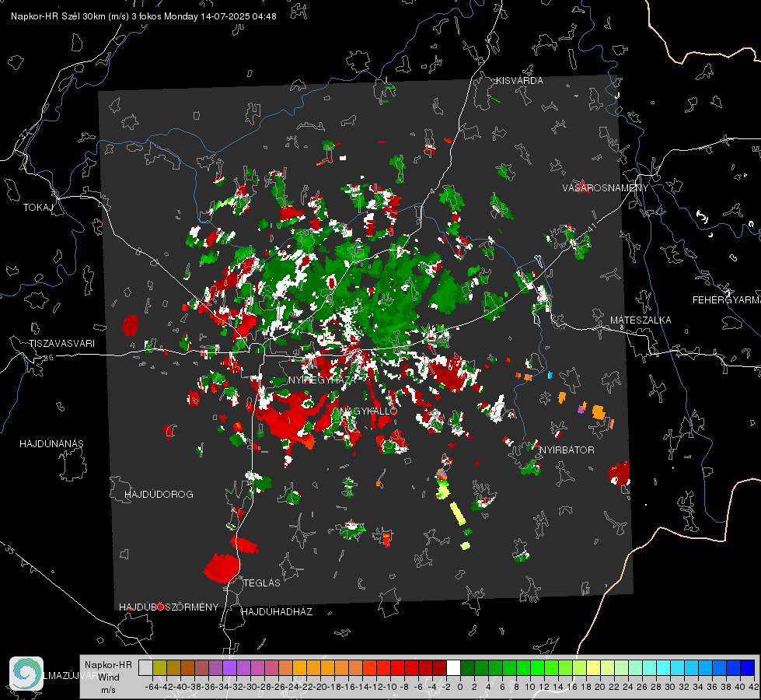Image resolution: width=761 pixels, height=700 pixels.
Task: Click the TÉGLÁS town label
Action: [262, 583]
